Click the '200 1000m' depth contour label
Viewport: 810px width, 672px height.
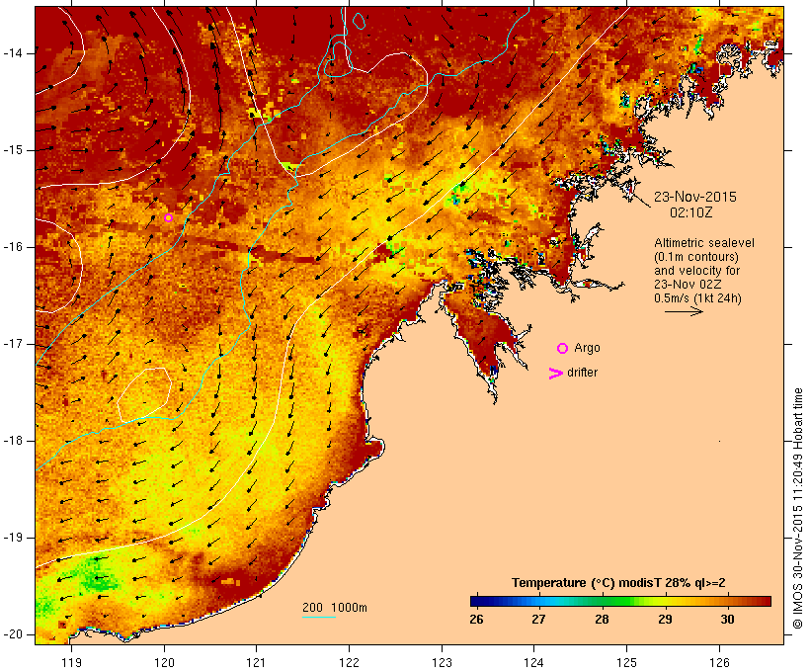point(335,608)
